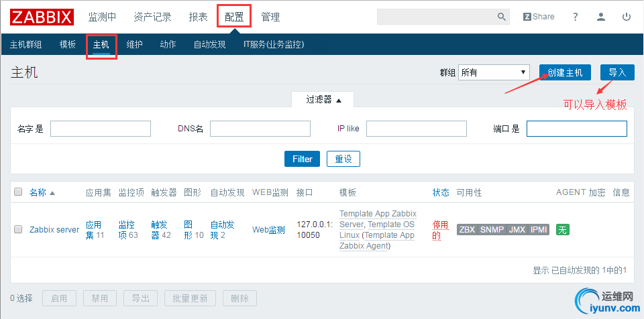Switch to IT服务(业务监控) submenu

(274, 44)
